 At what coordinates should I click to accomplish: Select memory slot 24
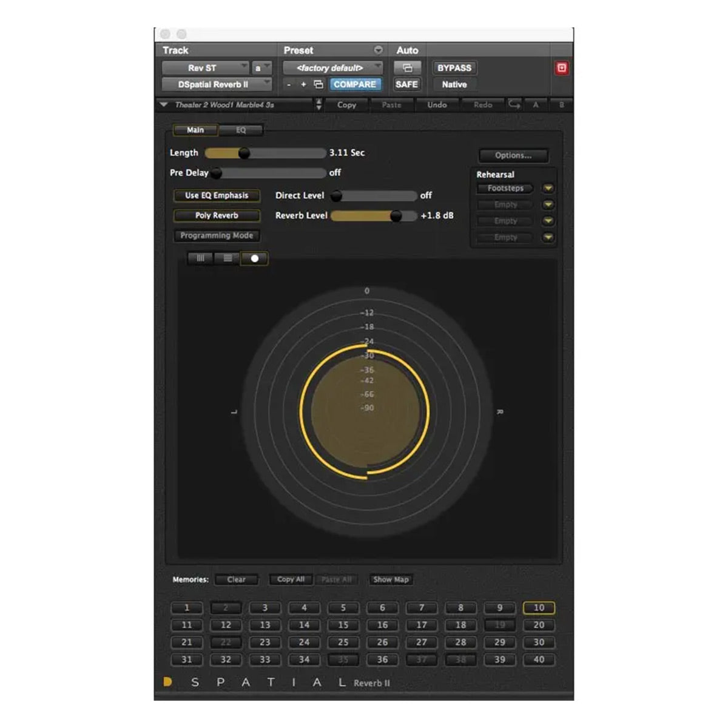coord(304,642)
